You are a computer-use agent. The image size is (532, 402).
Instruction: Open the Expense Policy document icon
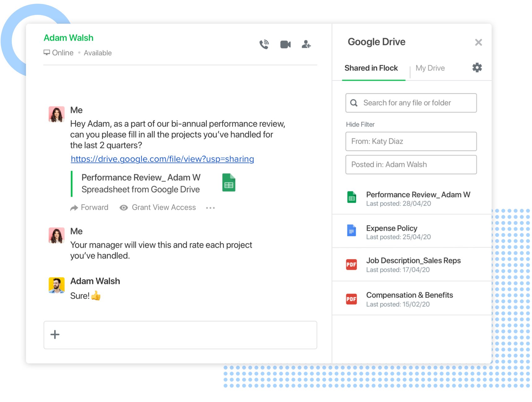[351, 230]
